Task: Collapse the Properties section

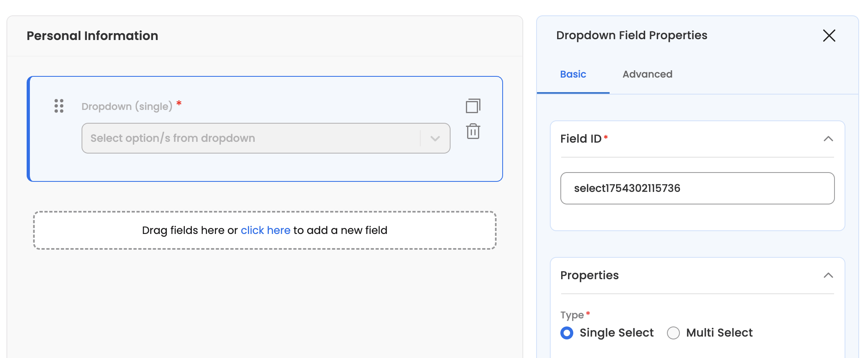Action: [x=828, y=276]
